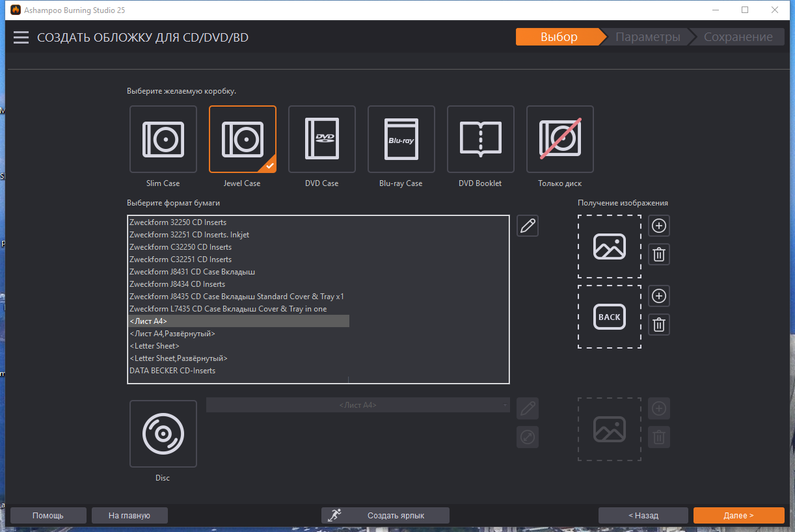Click the Создать ярлык button
Screen dimensions: 795x532
point(386,515)
